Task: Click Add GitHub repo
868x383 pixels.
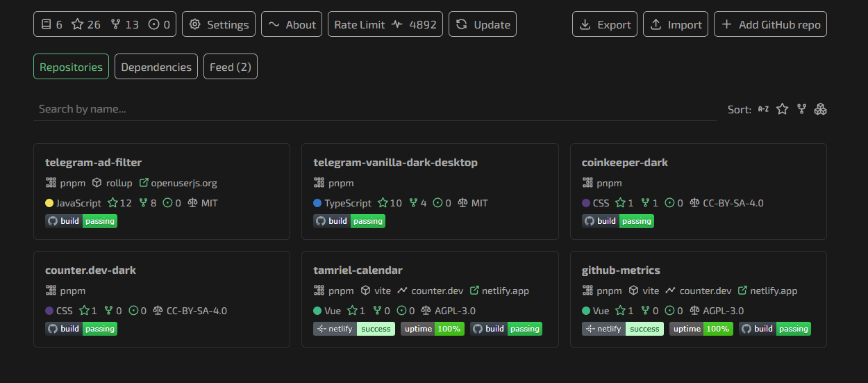Action: pos(770,24)
